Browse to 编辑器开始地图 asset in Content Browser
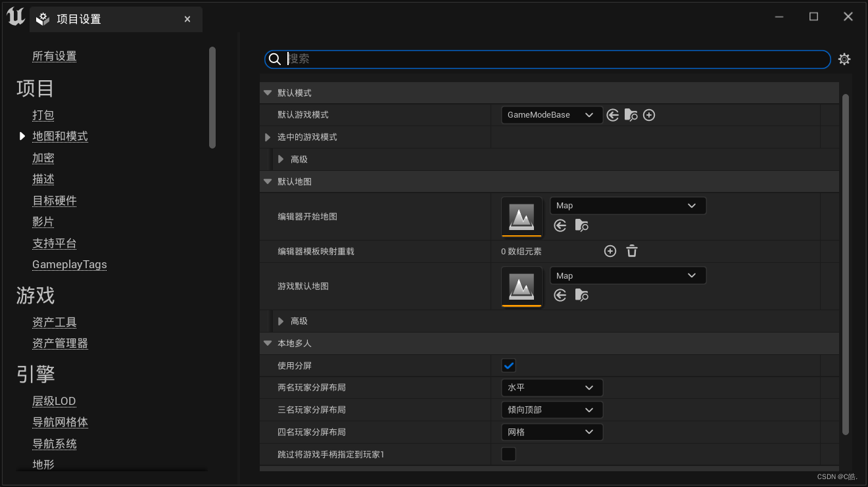868x487 pixels. click(x=581, y=225)
